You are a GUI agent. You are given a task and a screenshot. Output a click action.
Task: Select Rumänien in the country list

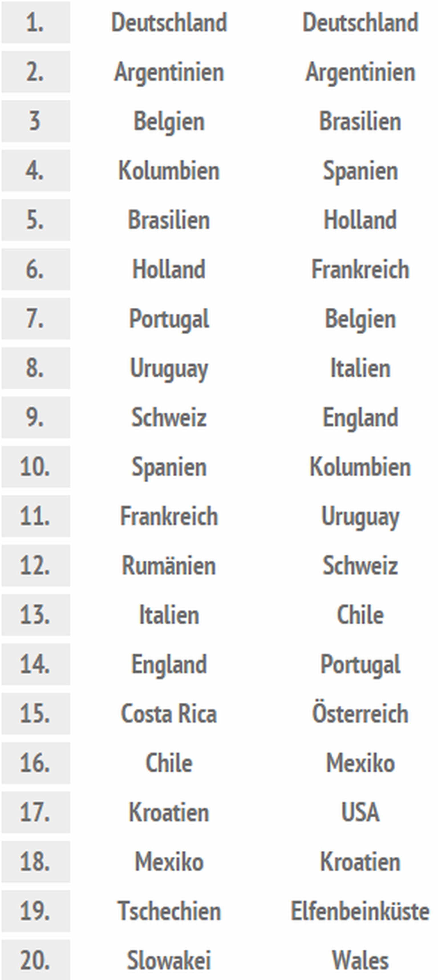(x=169, y=566)
